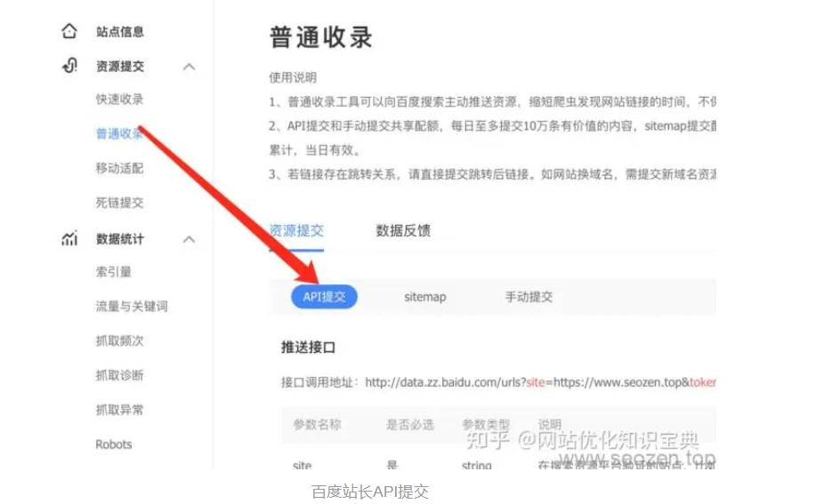
Task: Open 站点信息 in sidebar
Action: (119, 32)
